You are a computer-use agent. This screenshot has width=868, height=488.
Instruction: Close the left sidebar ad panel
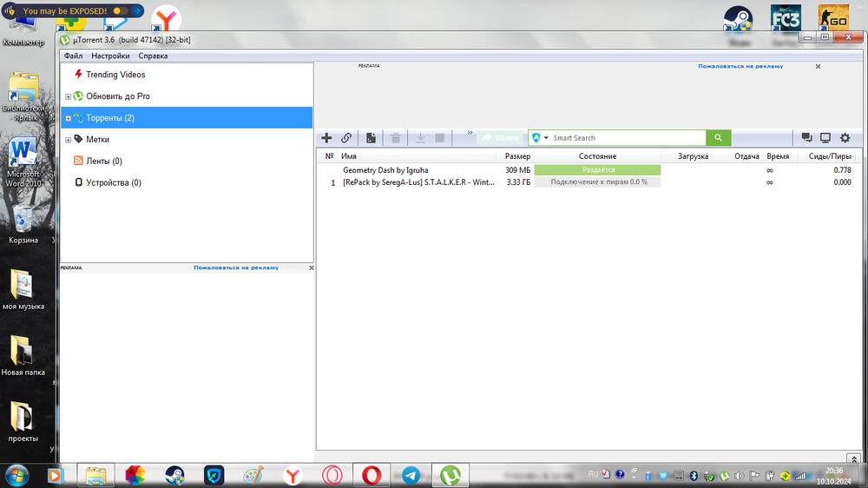(x=311, y=268)
